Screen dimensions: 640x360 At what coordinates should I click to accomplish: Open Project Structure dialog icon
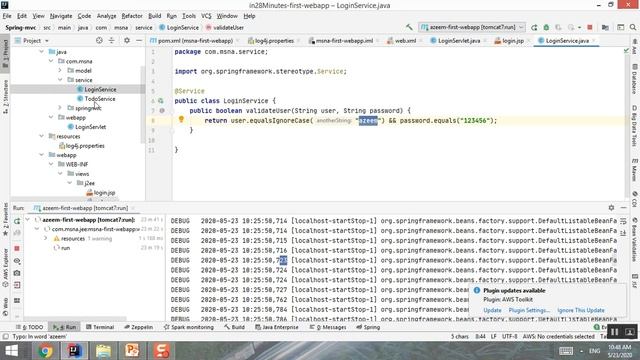pos(605,27)
